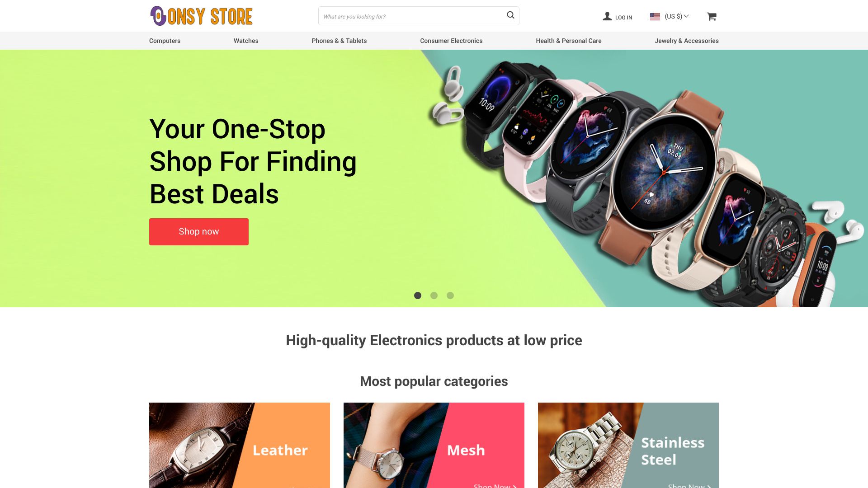Click the user account icon
Screen dimensions: 868x488
point(607,16)
